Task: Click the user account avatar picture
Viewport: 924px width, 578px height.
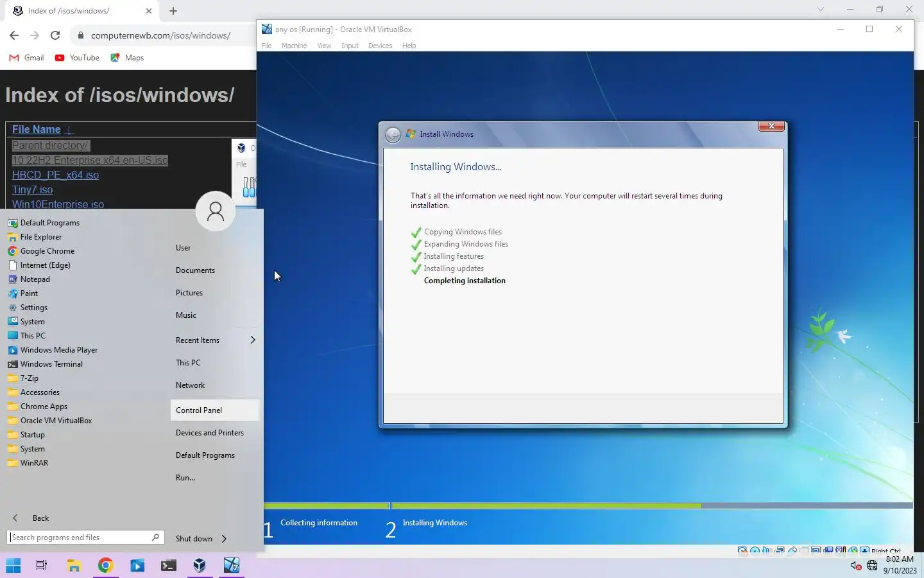Action: coord(216,211)
